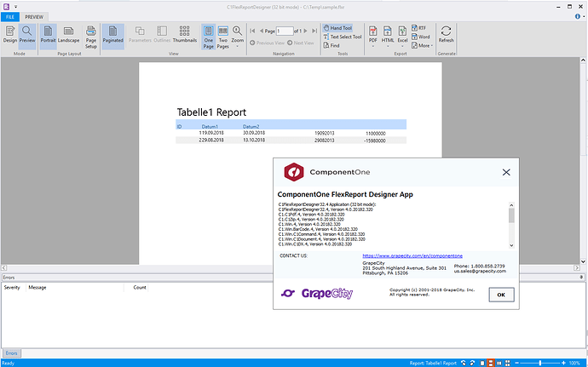Open Page Setup
The height and width of the screenshot is (367, 588).
click(x=91, y=37)
